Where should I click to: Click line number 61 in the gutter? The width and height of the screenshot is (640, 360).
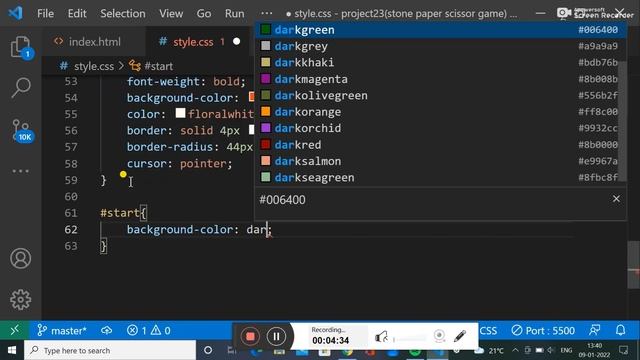71,213
